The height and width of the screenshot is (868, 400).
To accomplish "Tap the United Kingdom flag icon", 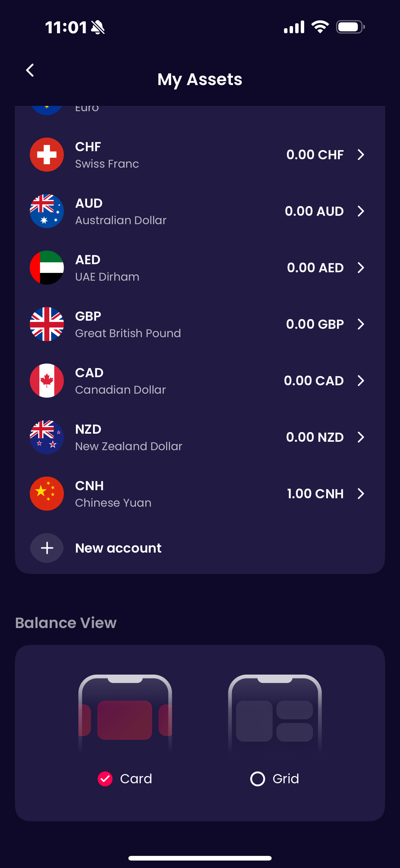I will [47, 324].
